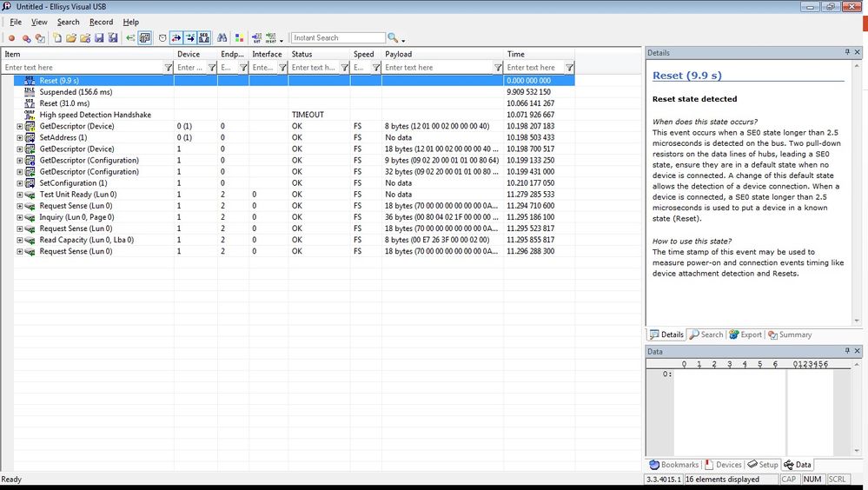This screenshot has width=868, height=490.
Task: Click the New document toolbar icon
Action: [57, 37]
